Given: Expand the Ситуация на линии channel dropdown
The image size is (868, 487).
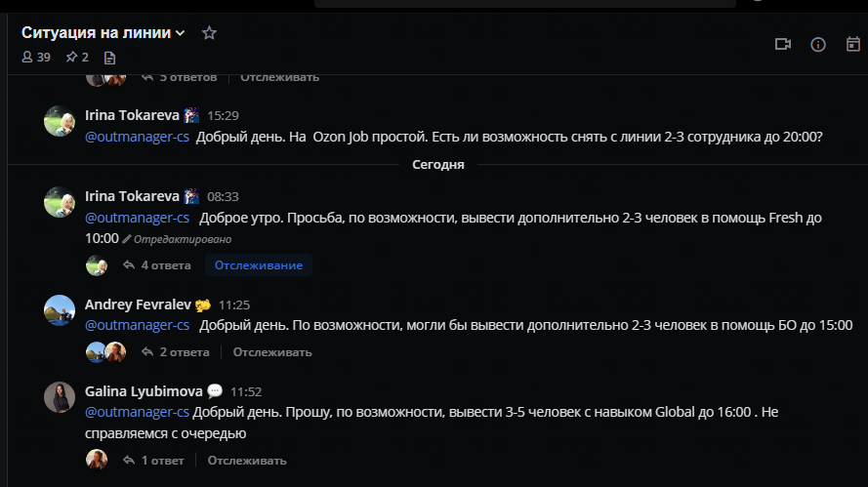Looking at the screenshot, I should [180, 33].
